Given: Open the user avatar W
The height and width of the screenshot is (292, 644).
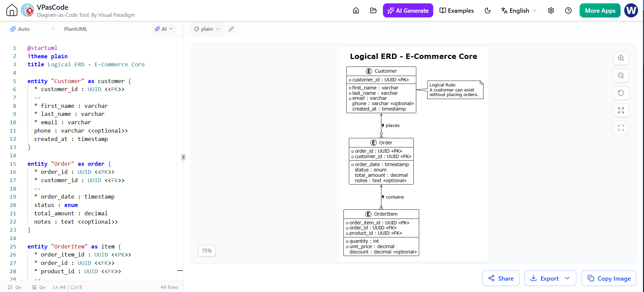Looking at the screenshot, I should 631,10.
